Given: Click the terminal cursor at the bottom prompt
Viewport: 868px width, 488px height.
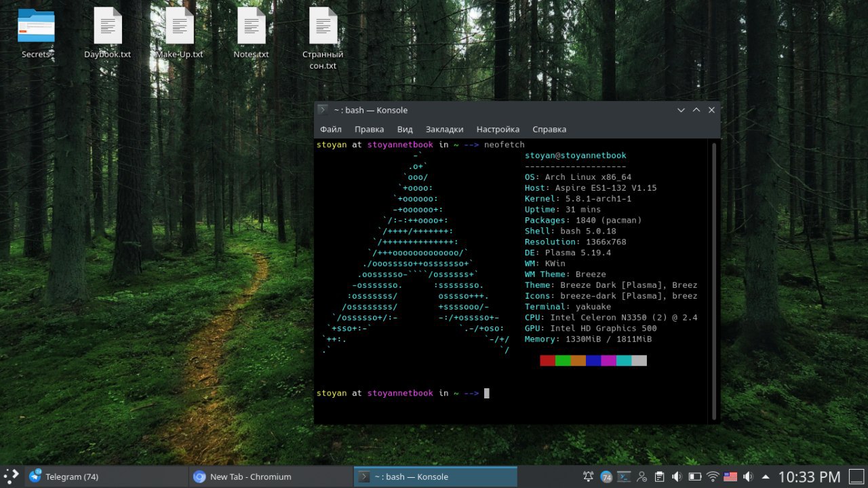Looking at the screenshot, I should coord(486,393).
